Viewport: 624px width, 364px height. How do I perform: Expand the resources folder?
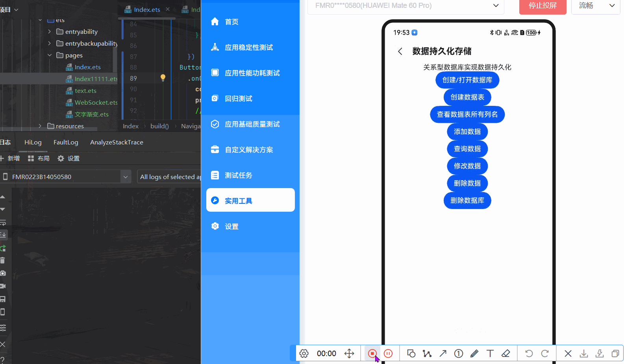click(40, 126)
